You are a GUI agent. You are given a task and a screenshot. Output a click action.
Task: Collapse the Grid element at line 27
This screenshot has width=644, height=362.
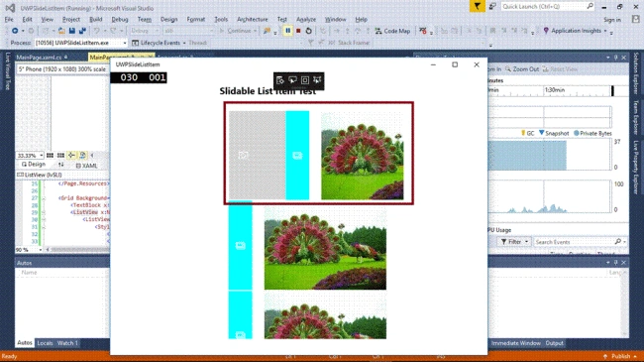[44, 198]
